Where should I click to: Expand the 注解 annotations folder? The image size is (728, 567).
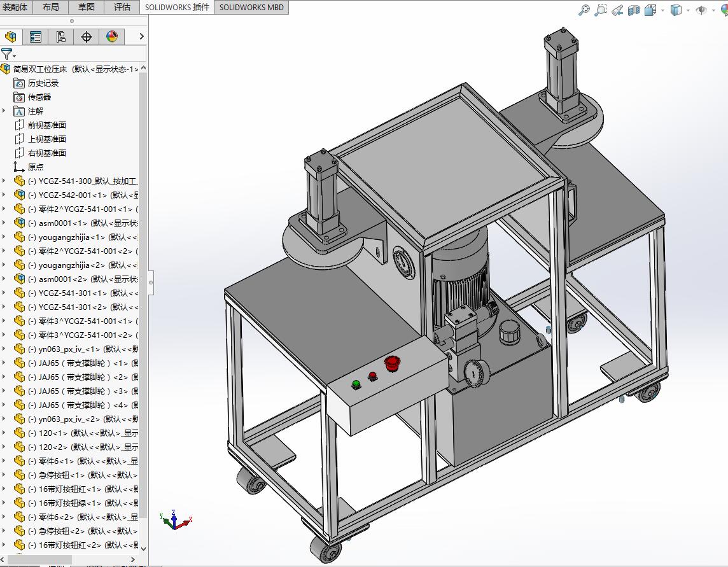pos(4,111)
